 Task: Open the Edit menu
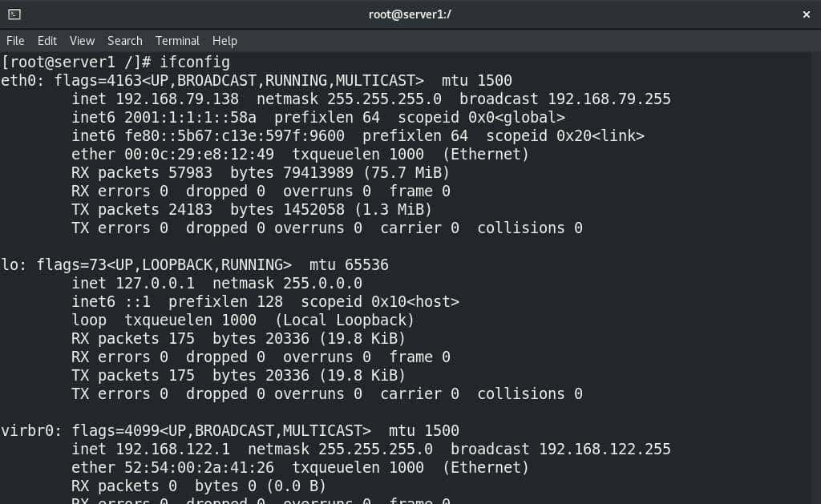click(47, 41)
